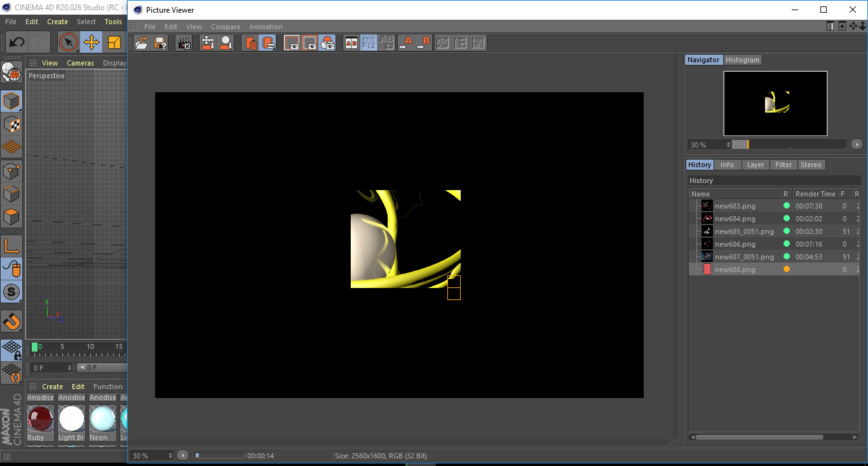Enable Edges mode icon
This screenshot has width=868, height=466.
[x=11, y=193]
